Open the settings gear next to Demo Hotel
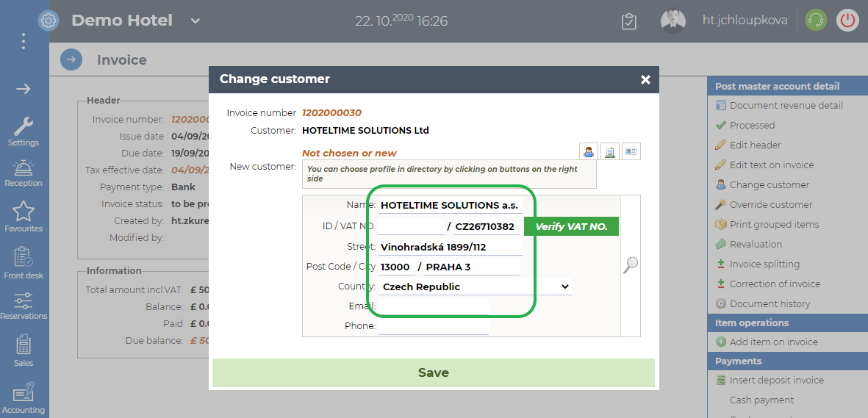This screenshot has width=868, height=418. (49, 21)
